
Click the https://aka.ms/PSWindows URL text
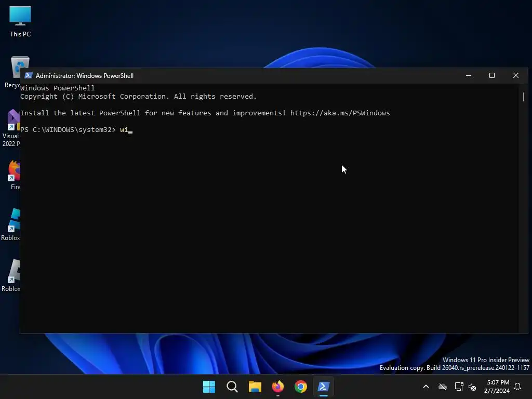coord(340,113)
